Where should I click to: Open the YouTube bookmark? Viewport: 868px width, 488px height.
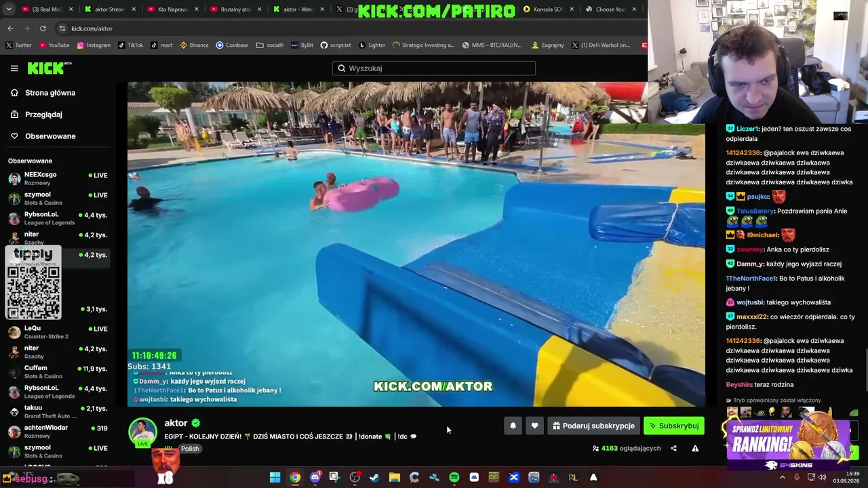tap(54, 45)
